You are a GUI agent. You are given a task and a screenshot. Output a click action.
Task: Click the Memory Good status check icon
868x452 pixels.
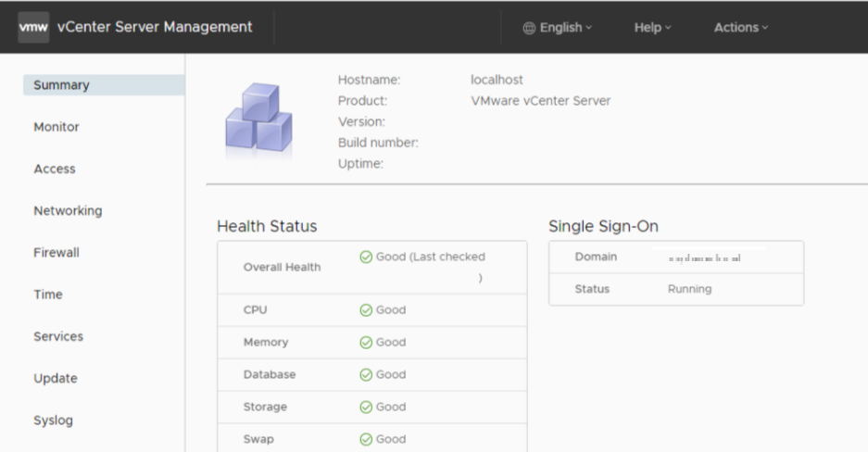[x=366, y=343]
